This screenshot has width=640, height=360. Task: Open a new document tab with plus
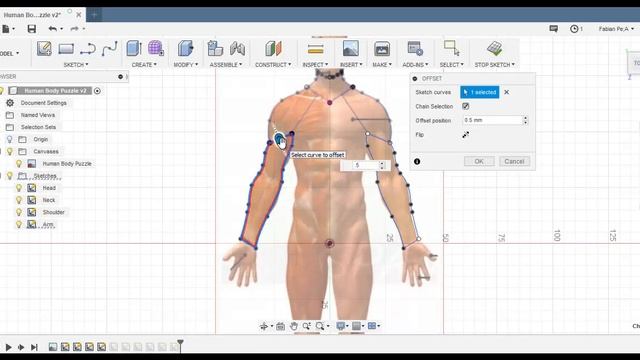coord(94,15)
